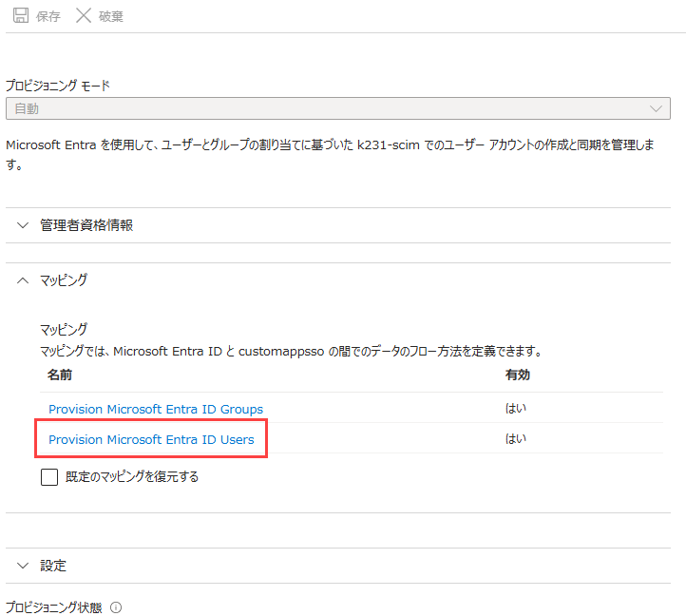Check 既定のマッピングを復元する checkbox
Screen dimensions: 686x616
pos(49,477)
